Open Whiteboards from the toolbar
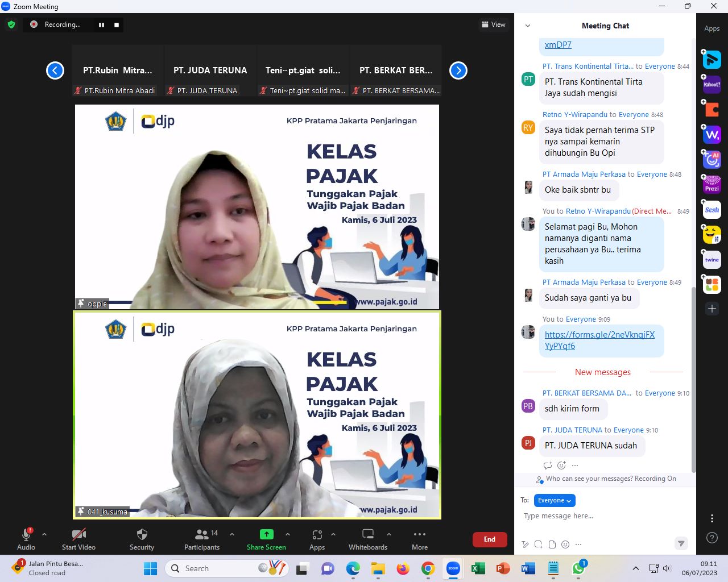The height and width of the screenshot is (582, 728). pyautogui.click(x=368, y=535)
